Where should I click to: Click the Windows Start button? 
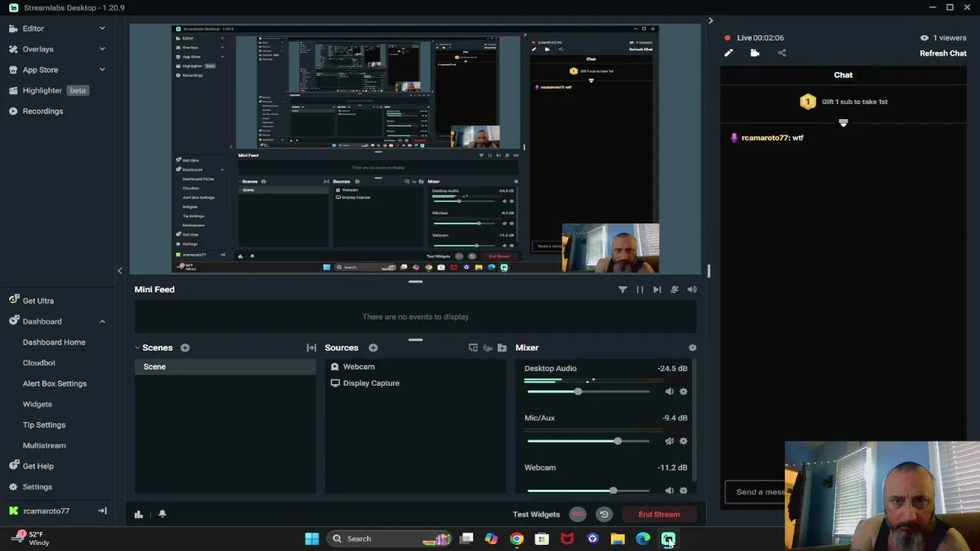point(312,539)
